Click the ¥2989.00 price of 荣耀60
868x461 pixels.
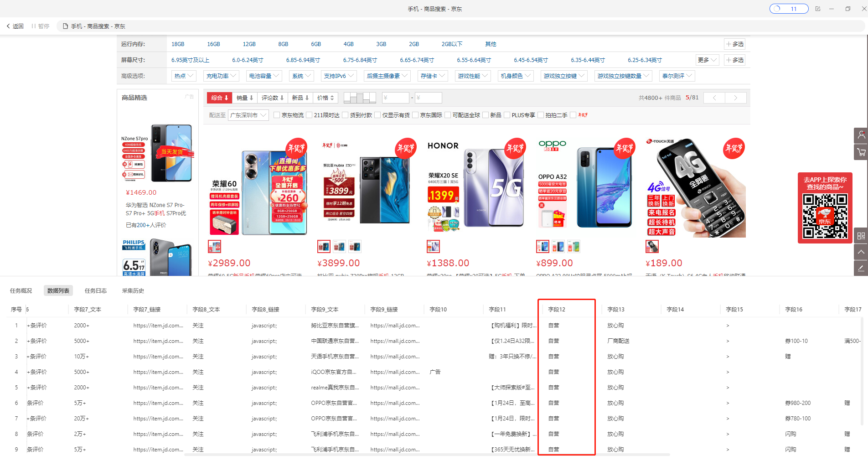tap(229, 263)
